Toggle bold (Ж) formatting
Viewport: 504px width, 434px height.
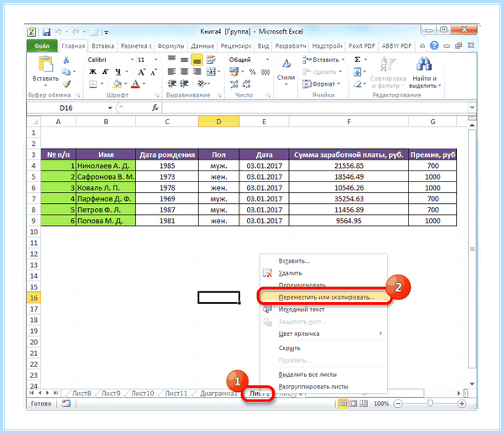pos(92,72)
